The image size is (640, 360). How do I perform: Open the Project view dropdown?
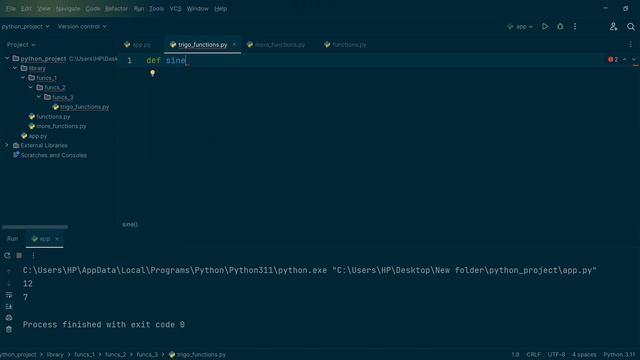pyautogui.click(x=21, y=44)
